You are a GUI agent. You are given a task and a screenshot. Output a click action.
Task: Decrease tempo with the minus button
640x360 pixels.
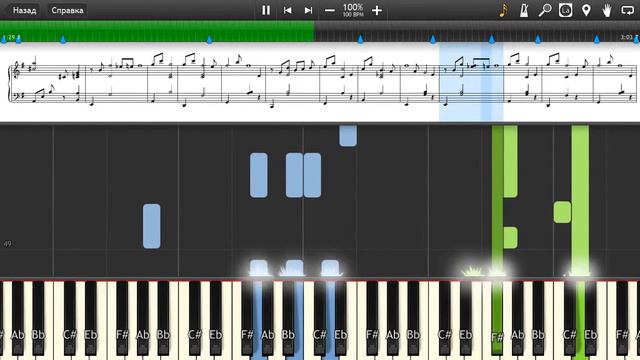pos(330,10)
